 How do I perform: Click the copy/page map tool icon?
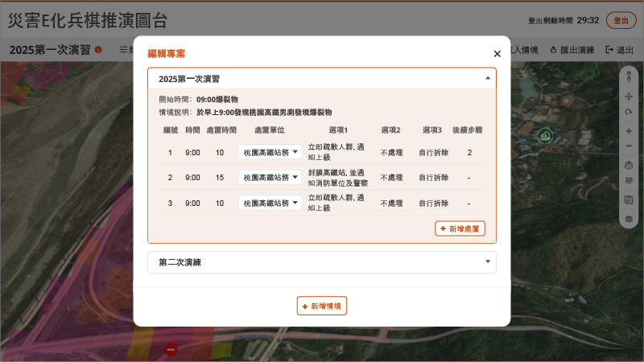629,200
